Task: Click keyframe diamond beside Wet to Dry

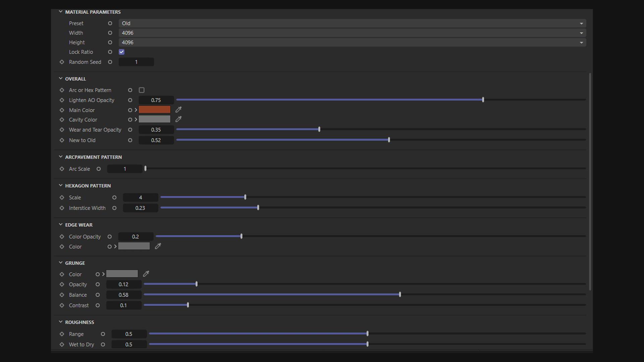Action: click(x=62, y=345)
